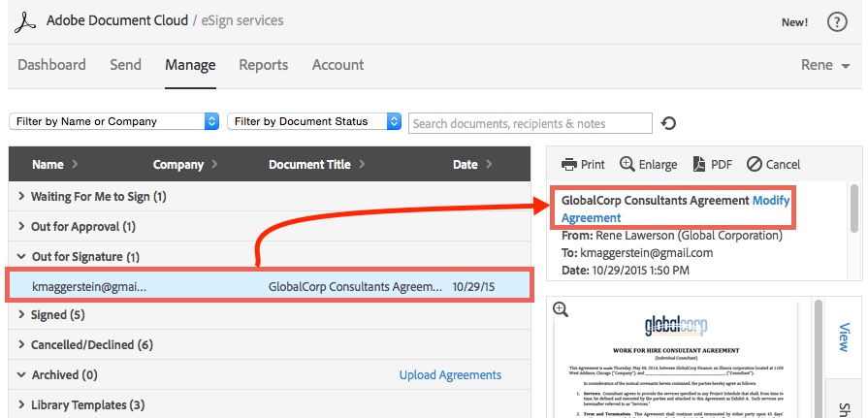Click the Cancel agreement icon
This screenshot has height=418, width=868.
pos(754,165)
